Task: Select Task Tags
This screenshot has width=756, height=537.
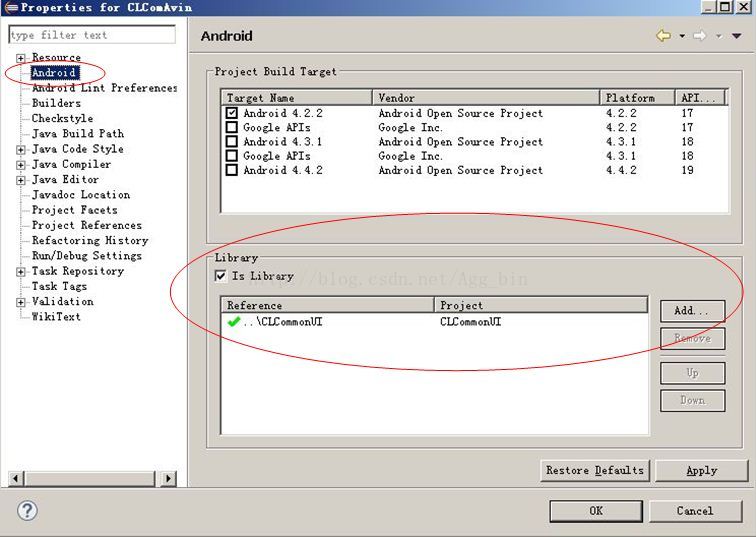Action: (59, 286)
